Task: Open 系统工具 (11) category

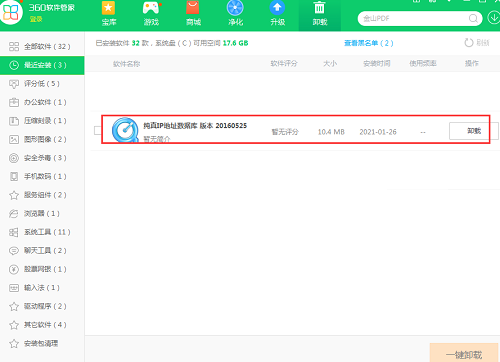Action: (42, 232)
